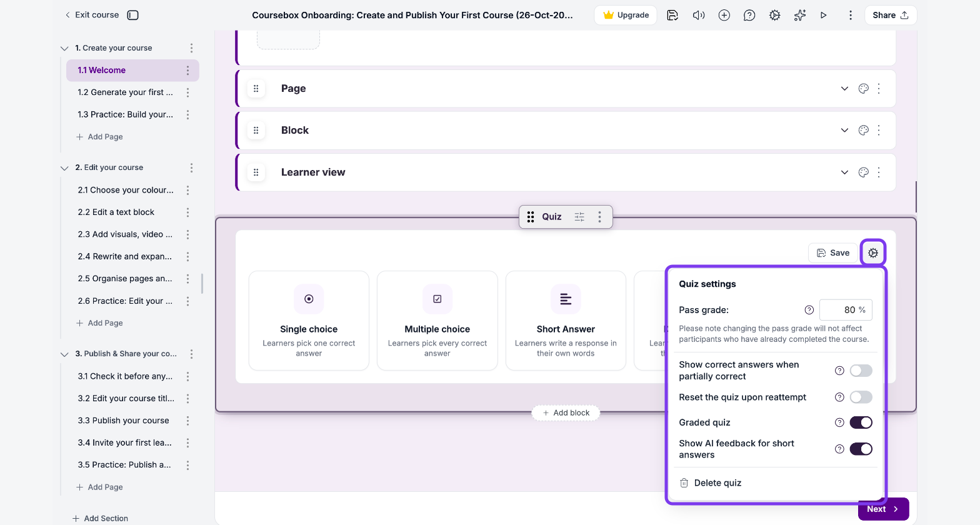
Task: Expand the Block row chevron
Action: [844, 131]
